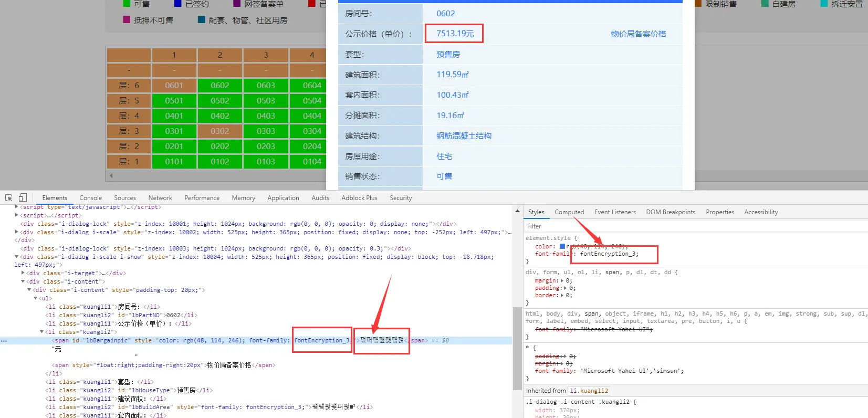Viewport: 868px width, 418px height.
Task: Collapse the li class="kuangli2" parent of lbBargainpic
Action: point(42,332)
